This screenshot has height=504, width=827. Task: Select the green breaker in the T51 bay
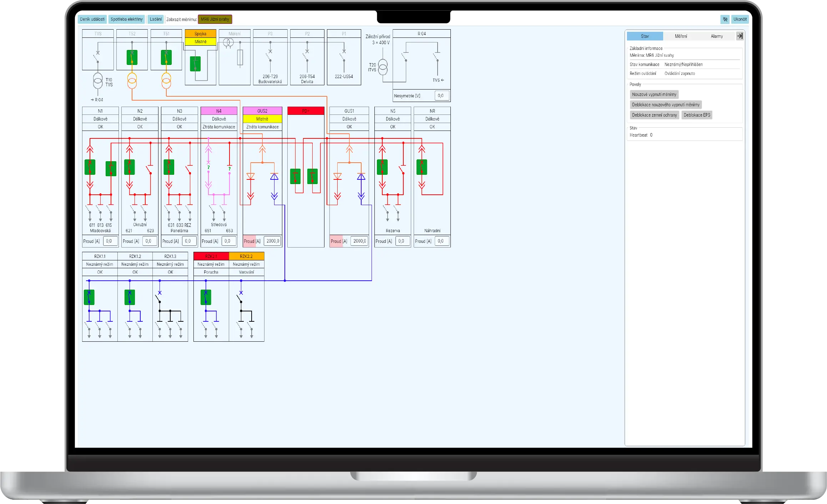pos(166,57)
